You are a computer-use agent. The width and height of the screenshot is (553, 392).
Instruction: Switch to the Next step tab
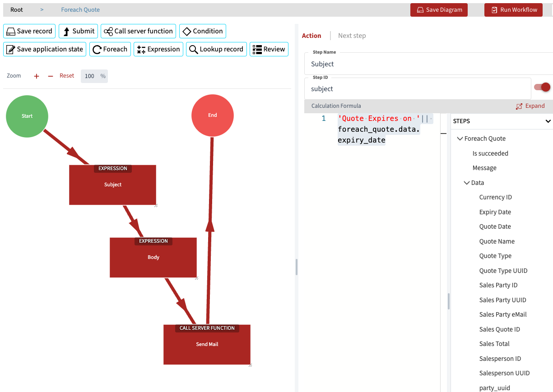tap(352, 36)
